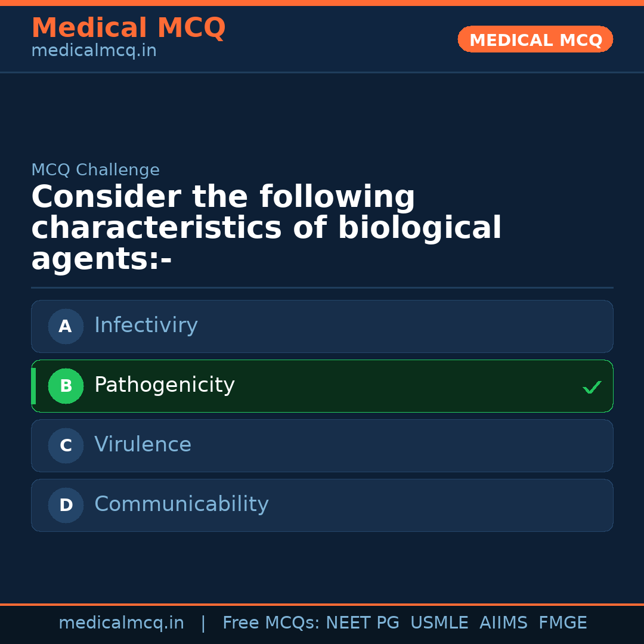This screenshot has width=644, height=644.
Task: Open the USMLE section in footer
Action: point(439,623)
